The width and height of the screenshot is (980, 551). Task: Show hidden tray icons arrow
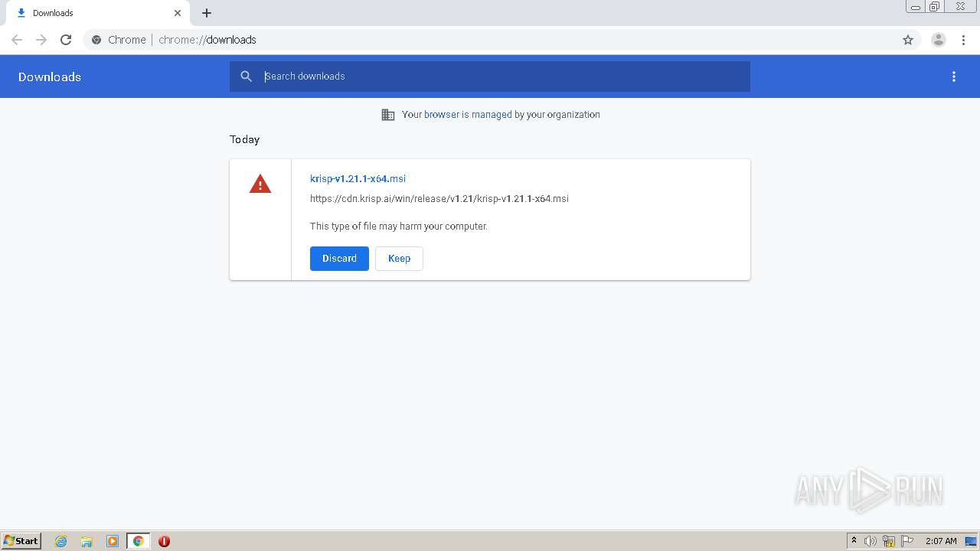[x=854, y=541]
